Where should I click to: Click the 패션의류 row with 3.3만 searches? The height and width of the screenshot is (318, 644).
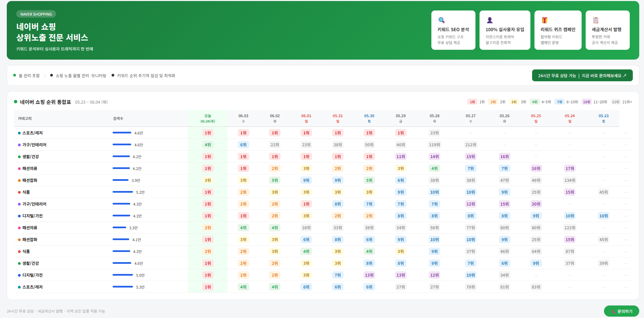coord(323,228)
